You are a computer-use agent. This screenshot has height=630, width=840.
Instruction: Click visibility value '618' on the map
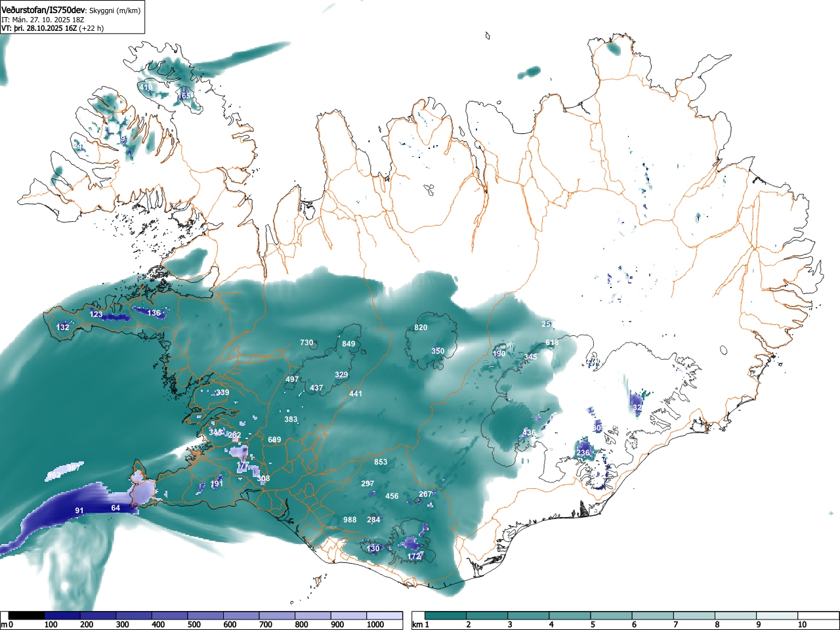(552, 343)
